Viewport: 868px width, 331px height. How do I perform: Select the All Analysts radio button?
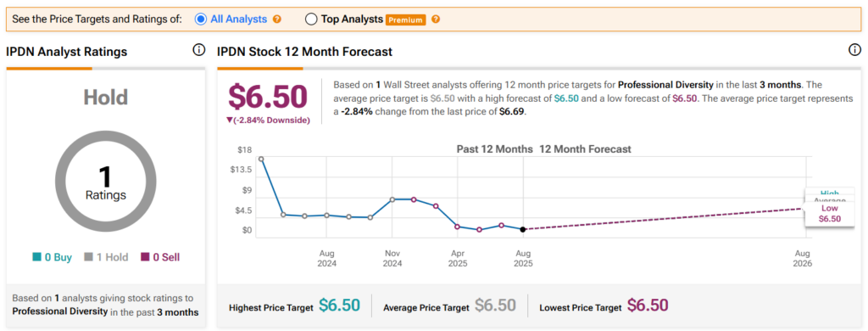[x=200, y=19]
